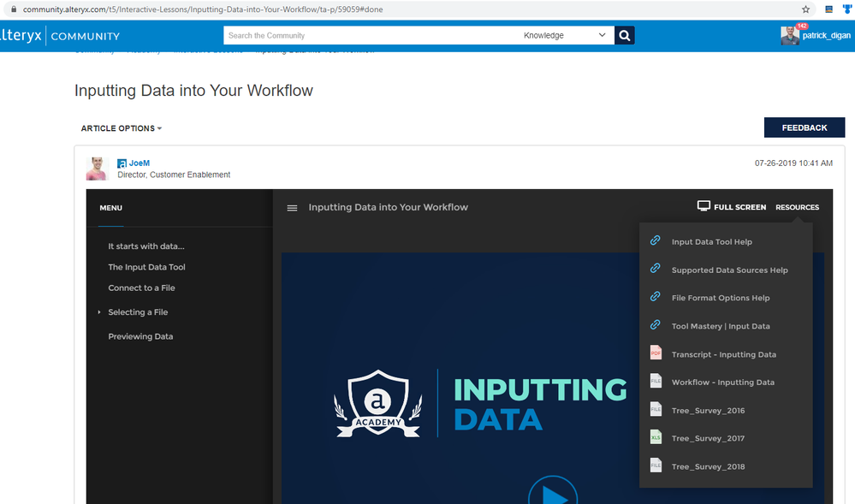This screenshot has width=855, height=504.
Task: Click the Full Screen monitor icon
Action: coord(704,206)
